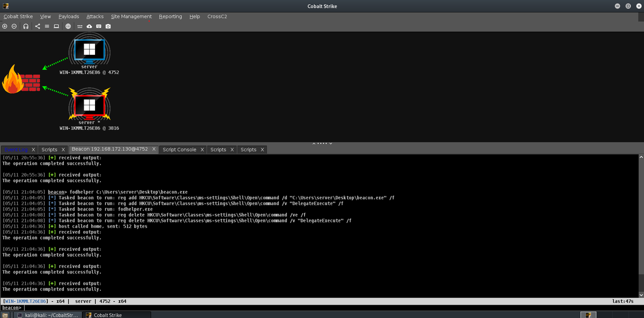
Task: Close the Script Console tab
Action: [202, 149]
